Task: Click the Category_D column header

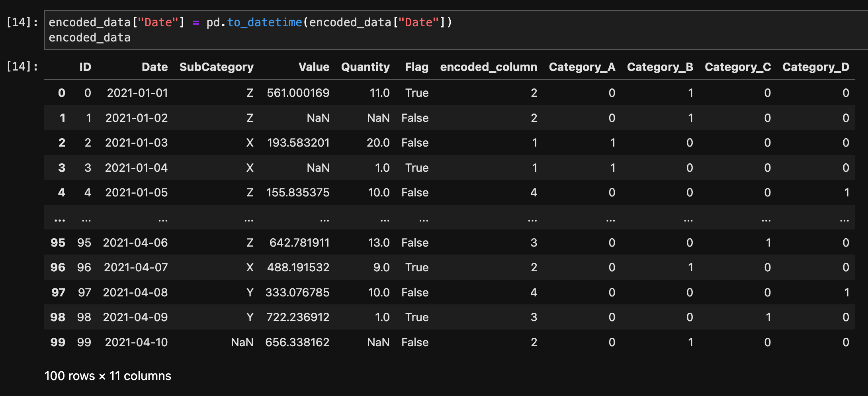Action: coord(816,67)
